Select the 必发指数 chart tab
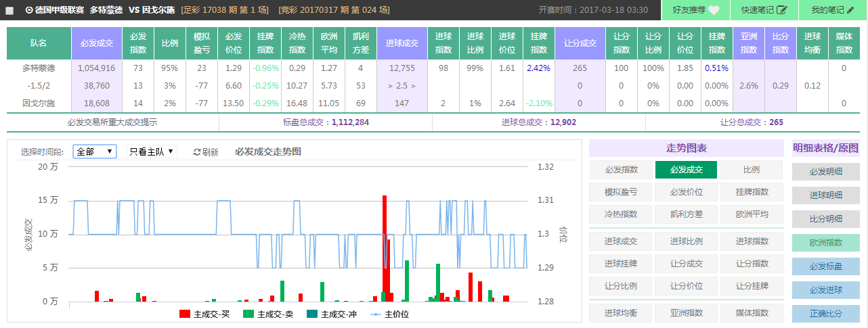 coord(620,170)
